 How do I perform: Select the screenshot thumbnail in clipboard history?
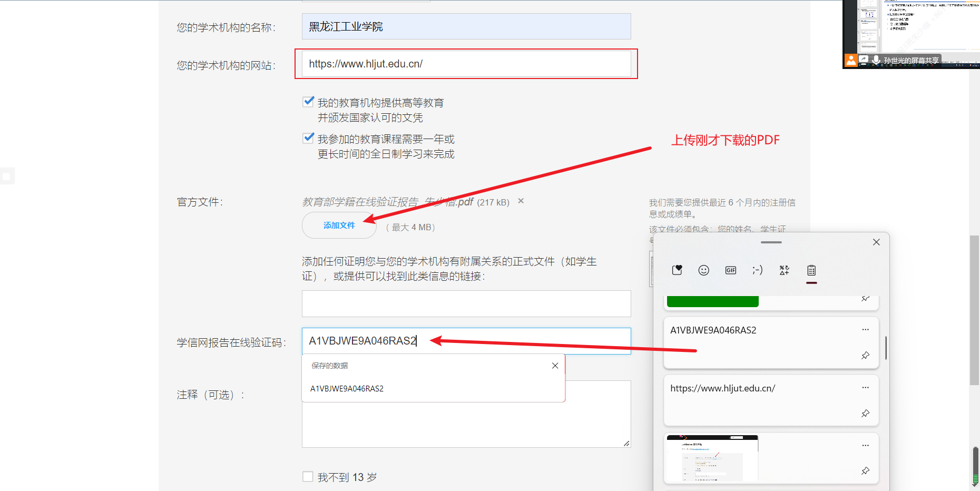pyautogui.click(x=712, y=458)
